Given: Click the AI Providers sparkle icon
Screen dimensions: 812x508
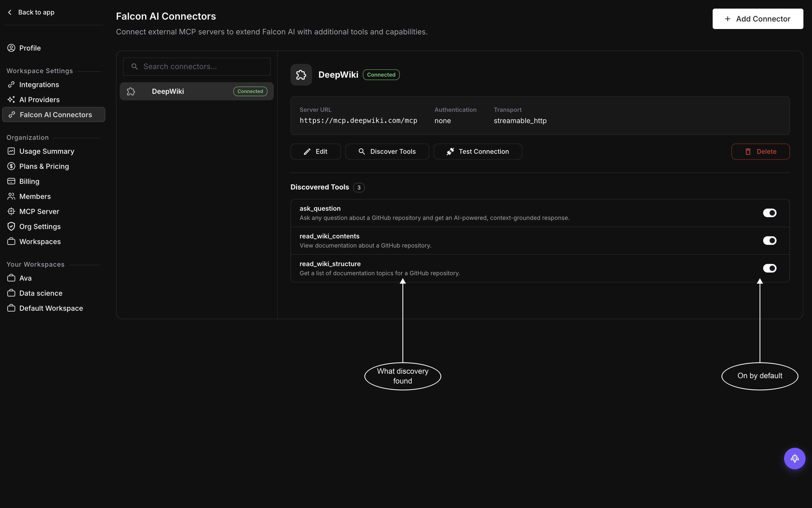Looking at the screenshot, I should (x=11, y=100).
